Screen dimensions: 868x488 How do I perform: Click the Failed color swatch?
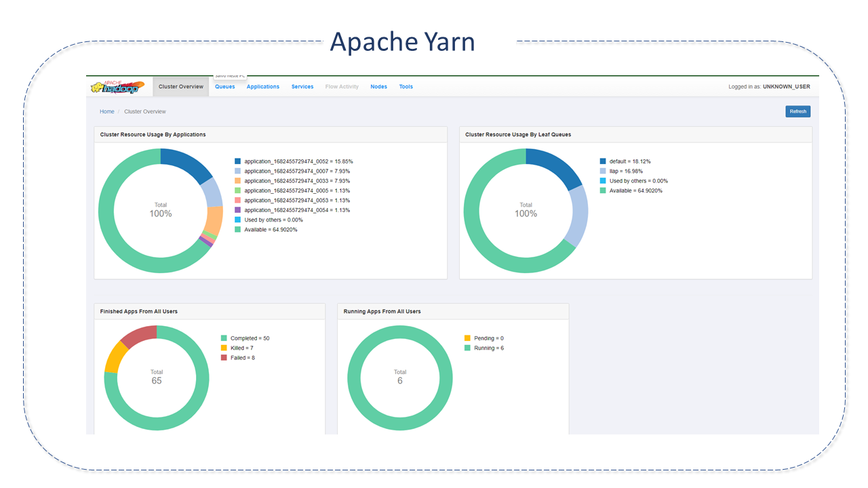[224, 357]
